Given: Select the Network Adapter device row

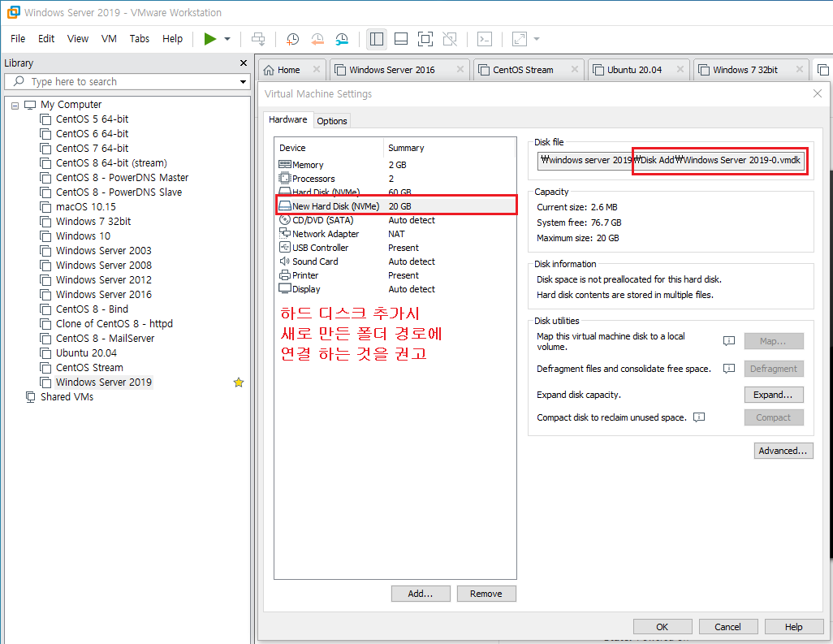Looking at the screenshot, I should [x=396, y=234].
